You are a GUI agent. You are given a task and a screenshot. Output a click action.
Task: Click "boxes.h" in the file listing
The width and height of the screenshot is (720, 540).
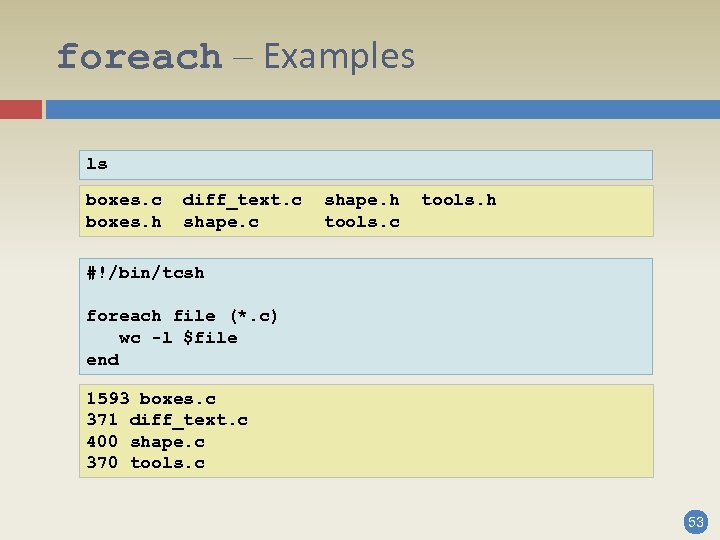pos(123,222)
